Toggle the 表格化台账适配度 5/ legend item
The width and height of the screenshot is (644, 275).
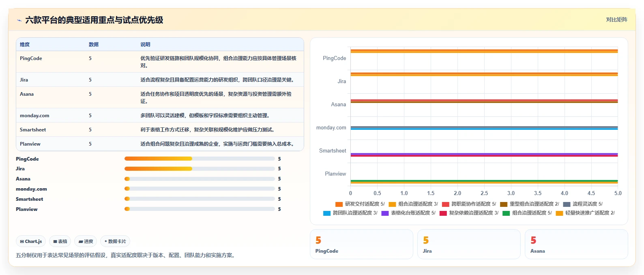408,213
